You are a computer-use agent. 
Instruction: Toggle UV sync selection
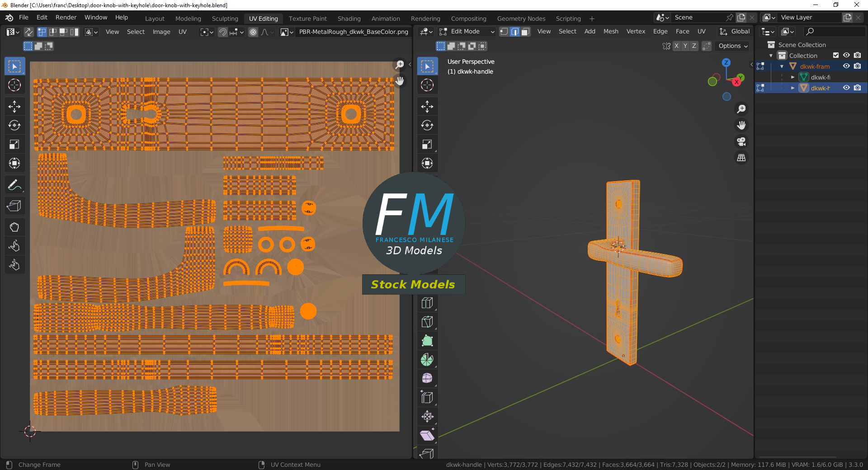pyautogui.click(x=28, y=32)
